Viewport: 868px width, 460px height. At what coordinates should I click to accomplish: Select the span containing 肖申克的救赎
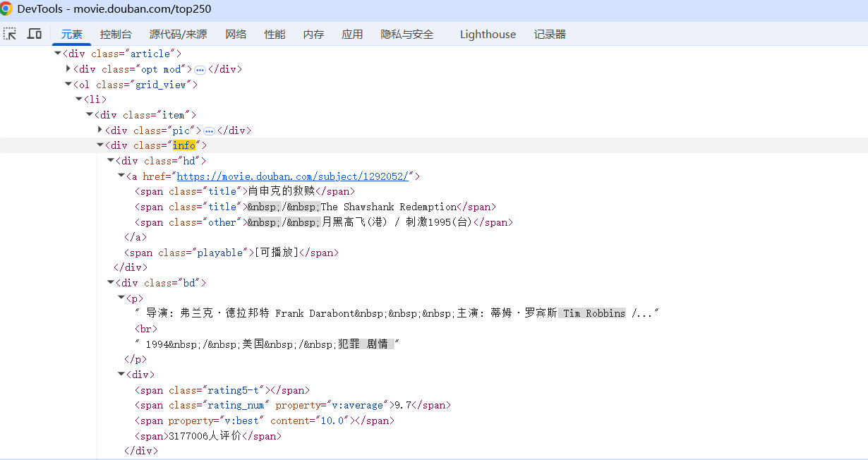[245, 191]
